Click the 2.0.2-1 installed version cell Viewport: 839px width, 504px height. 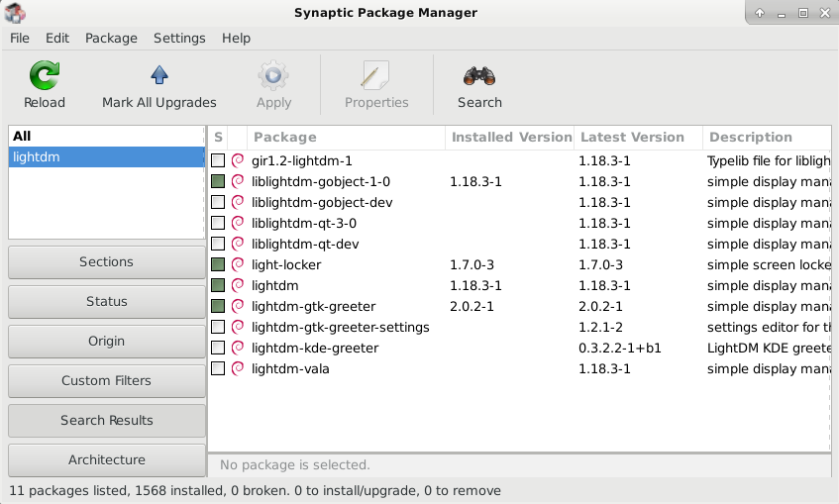point(472,307)
